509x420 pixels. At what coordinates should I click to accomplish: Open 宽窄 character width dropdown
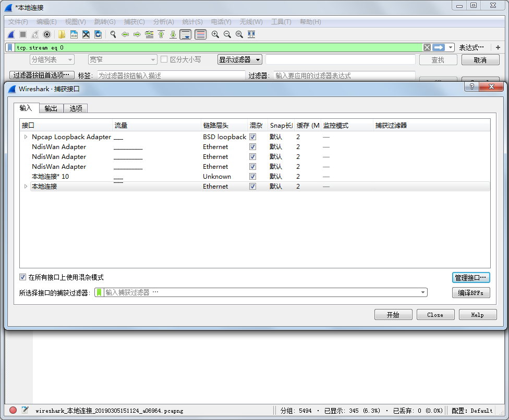(x=123, y=60)
